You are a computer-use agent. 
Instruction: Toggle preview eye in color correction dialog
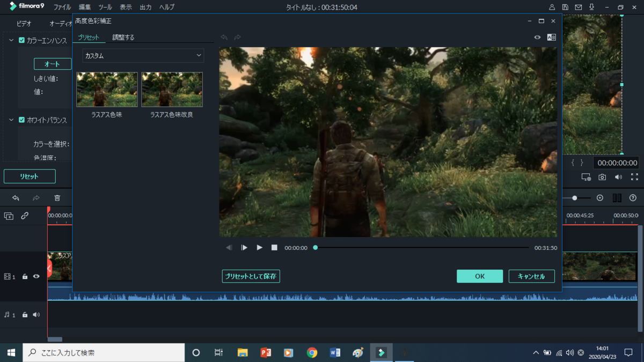[x=537, y=38]
